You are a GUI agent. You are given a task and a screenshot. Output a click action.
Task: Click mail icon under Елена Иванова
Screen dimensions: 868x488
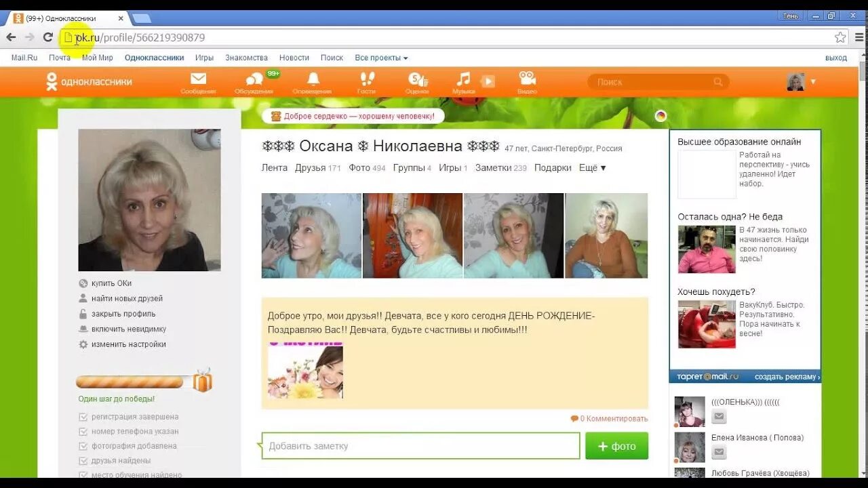(719, 452)
